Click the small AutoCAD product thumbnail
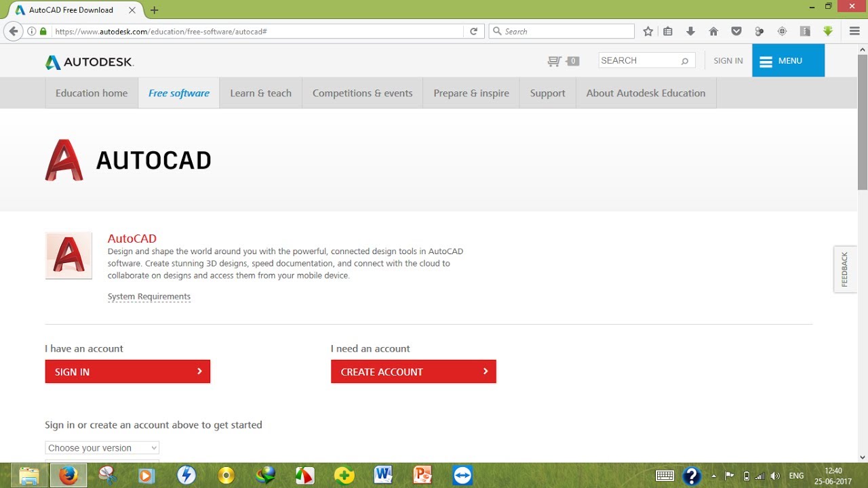This screenshot has height=488, width=868. 68,256
